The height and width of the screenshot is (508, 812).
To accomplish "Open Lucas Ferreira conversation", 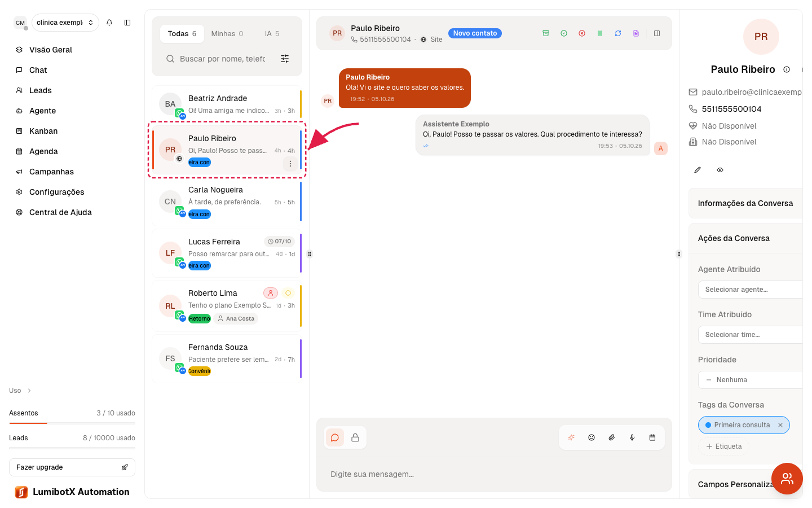I will click(227, 253).
